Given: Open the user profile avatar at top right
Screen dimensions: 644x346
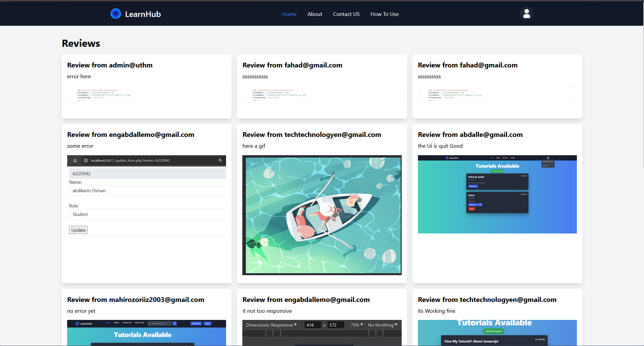Looking at the screenshot, I should coord(526,14).
